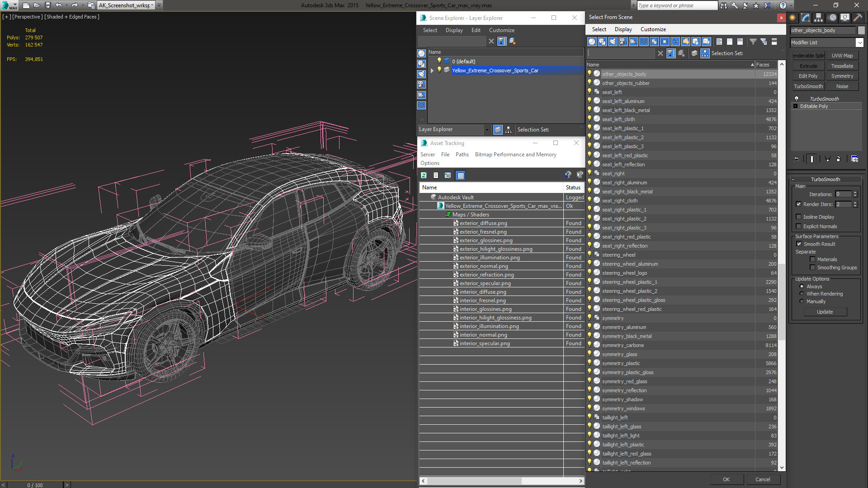Toggle Display Shapes filter in Select From Scene
The width and height of the screenshot is (868, 488).
[602, 42]
